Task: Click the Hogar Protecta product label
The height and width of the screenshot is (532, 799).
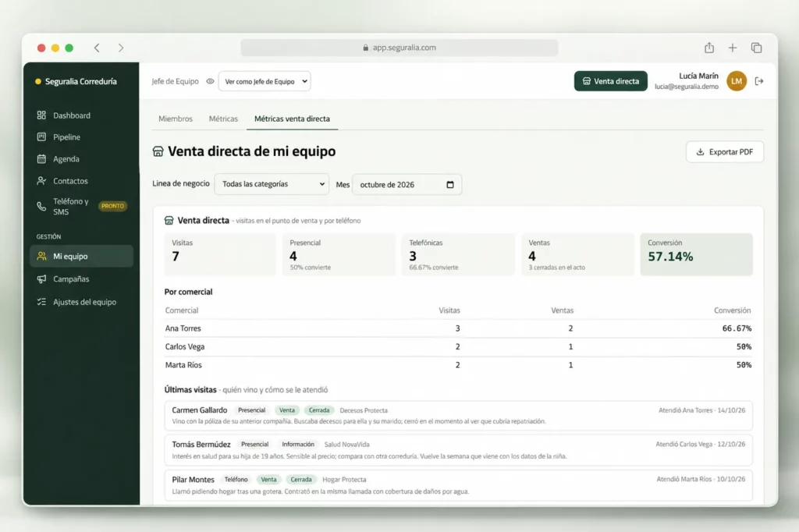Action: pos(344,480)
